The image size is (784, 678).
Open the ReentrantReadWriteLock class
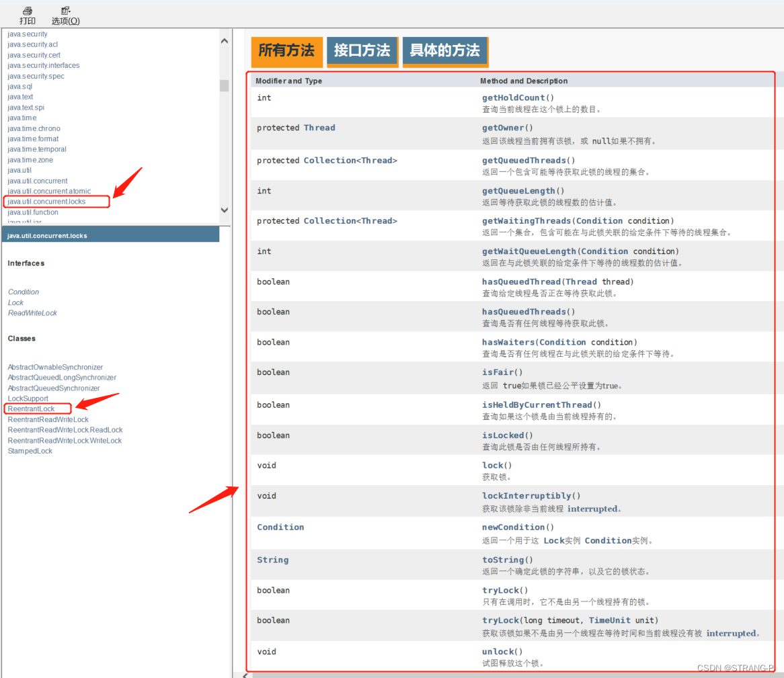(x=48, y=420)
